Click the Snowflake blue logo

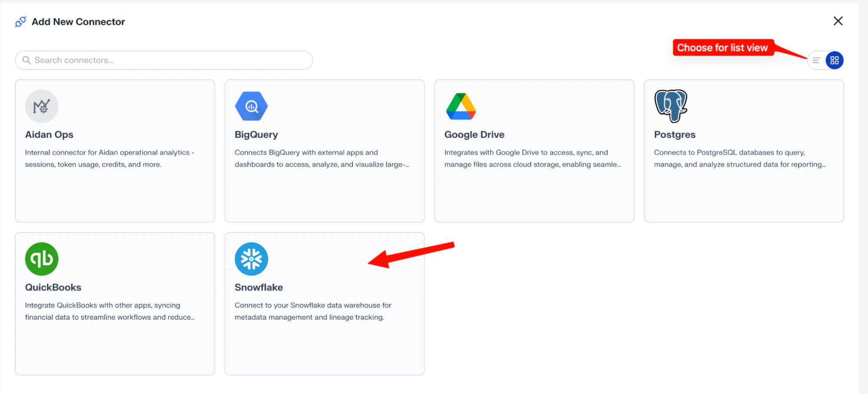pyautogui.click(x=251, y=259)
